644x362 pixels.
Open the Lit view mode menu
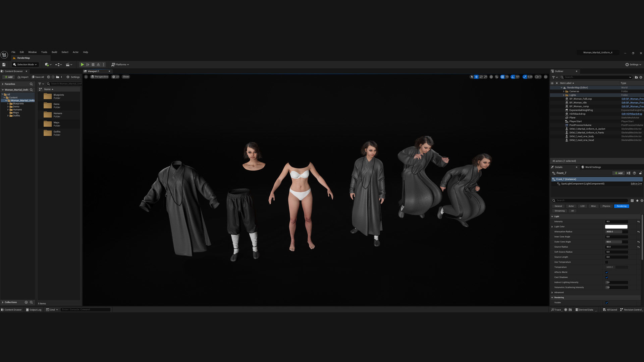click(x=115, y=77)
